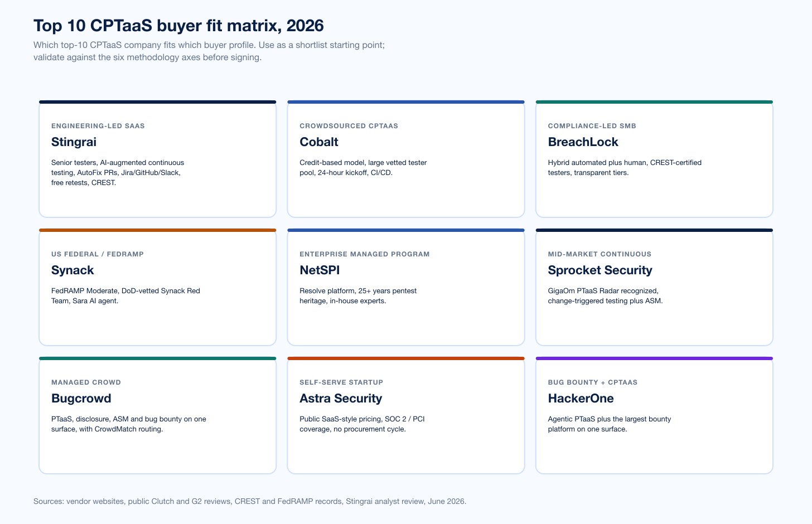812x524 pixels.
Task: Click the "Cobalt" card title
Action: [x=319, y=142]
